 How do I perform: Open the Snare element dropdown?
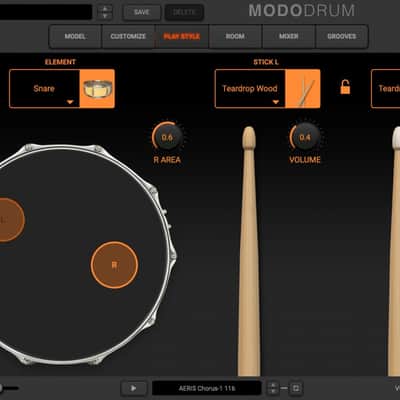(44, 89)
